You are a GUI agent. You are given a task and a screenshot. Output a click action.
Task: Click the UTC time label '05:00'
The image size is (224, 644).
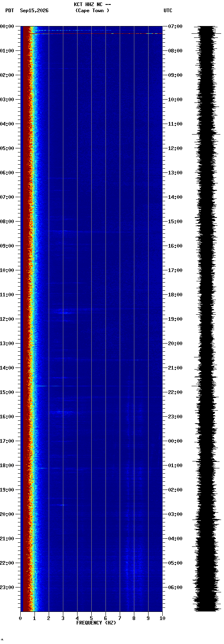point(175,563)
